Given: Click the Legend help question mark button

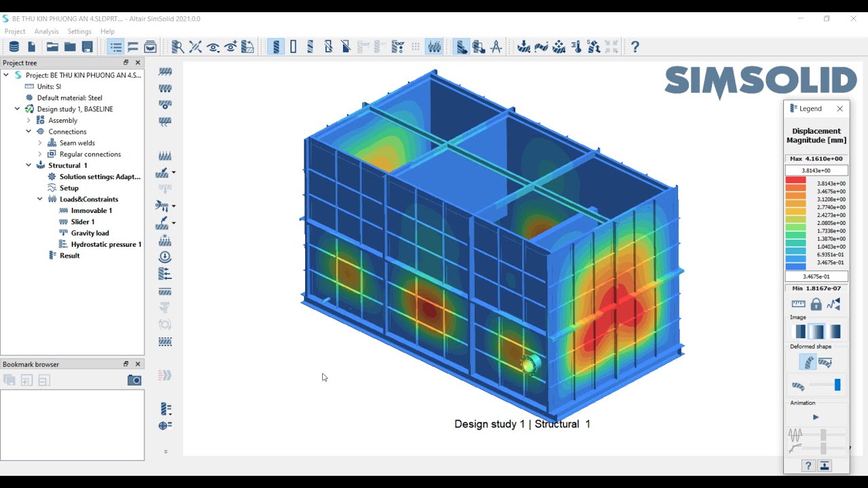Looking at the screenshot, I should pos(808,466).
